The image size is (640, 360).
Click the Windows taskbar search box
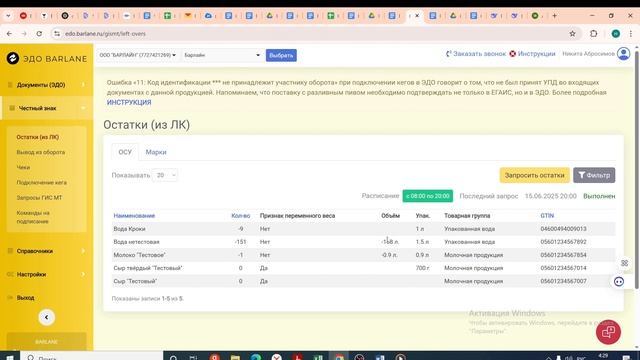[92, 357]
